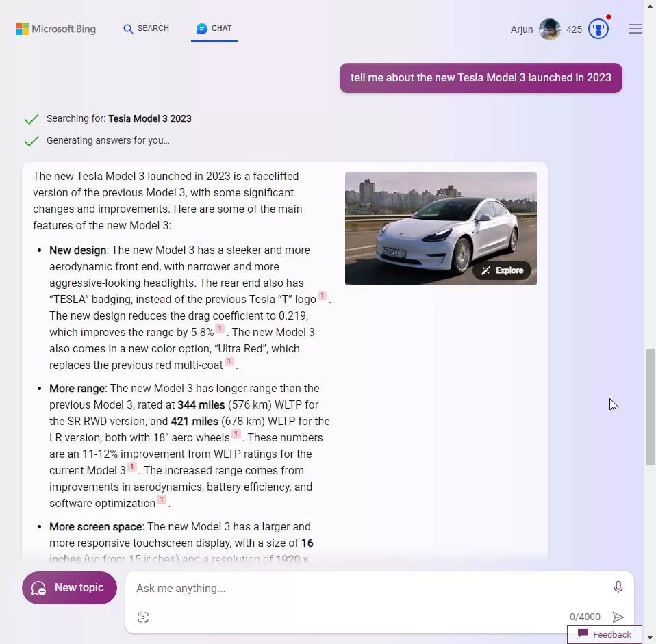The width and height of the screenshot is (656, 644).
Task: Click citation 1 after "T" logo
Action: pyautogui.click(x=322, y=296)
